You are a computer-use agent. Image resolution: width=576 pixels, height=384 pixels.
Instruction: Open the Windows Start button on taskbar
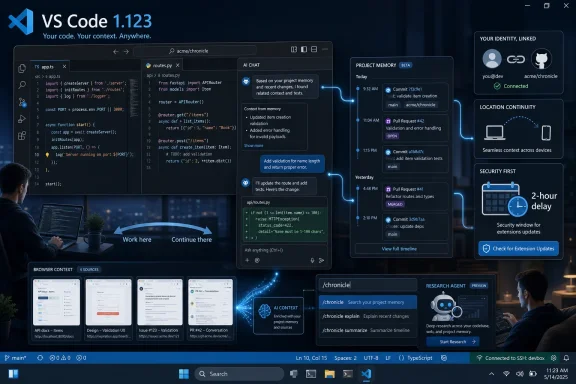tap(184, 374)
